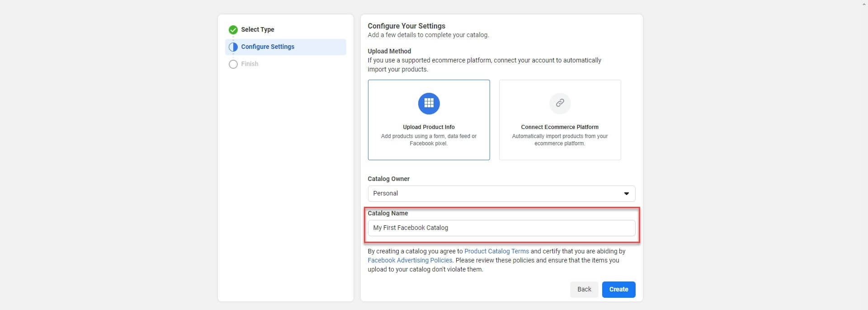Select the Select Type step
The image size is (868, 310).
pyautogui.click(x=257, y=29)
